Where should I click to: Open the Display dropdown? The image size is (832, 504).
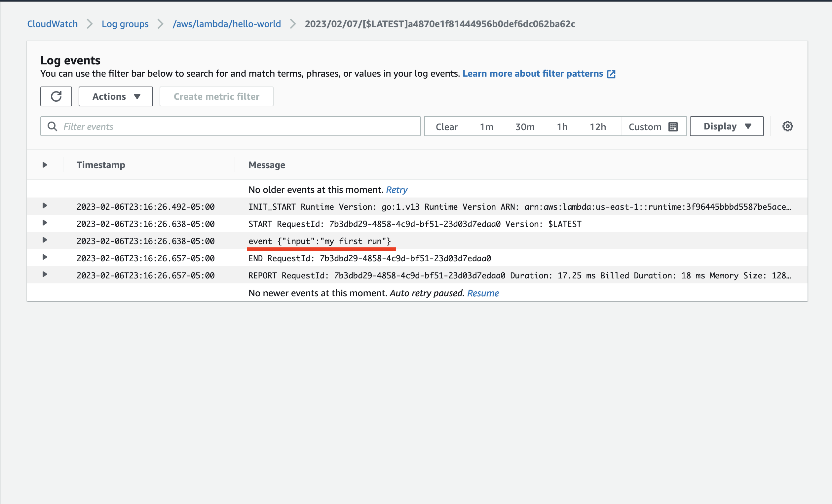click(727, 126)
